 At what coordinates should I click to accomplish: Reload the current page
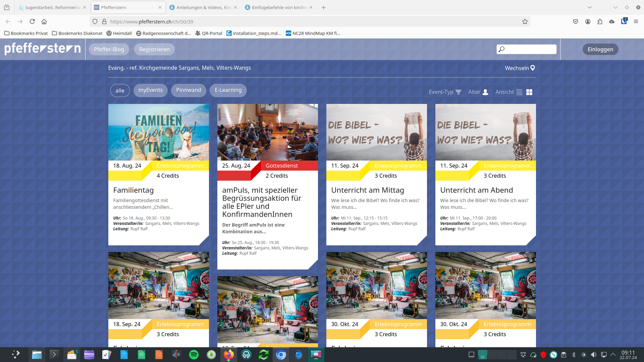coord(32,21)
